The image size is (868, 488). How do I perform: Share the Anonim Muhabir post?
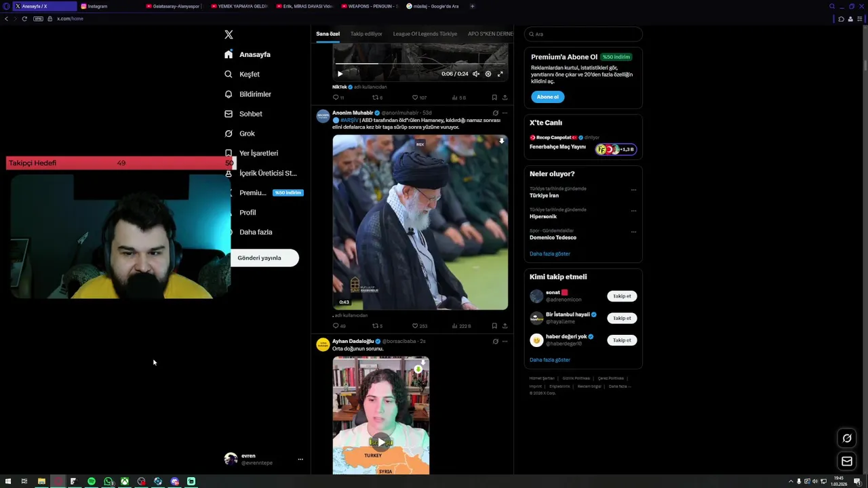coord(505,326)
